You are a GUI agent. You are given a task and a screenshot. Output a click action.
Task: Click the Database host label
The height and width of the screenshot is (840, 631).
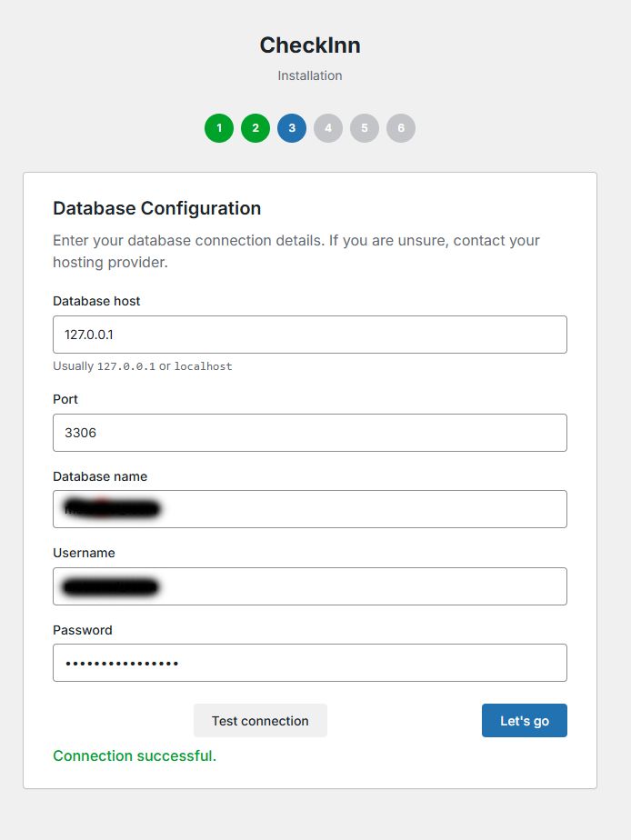click(x=96, y=301)
